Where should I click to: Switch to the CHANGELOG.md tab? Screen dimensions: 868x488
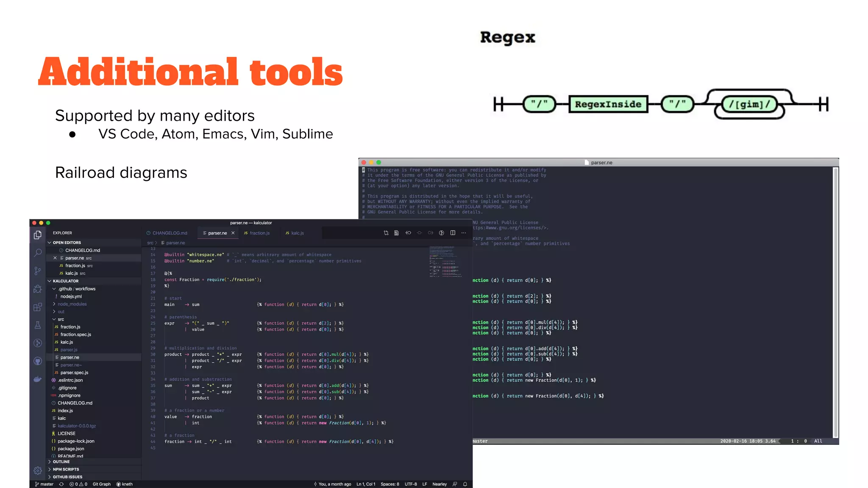coord(170,233)
